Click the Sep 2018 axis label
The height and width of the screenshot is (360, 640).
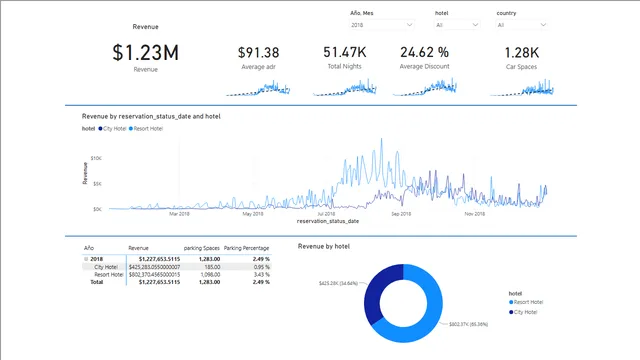[x=401, y=214]
